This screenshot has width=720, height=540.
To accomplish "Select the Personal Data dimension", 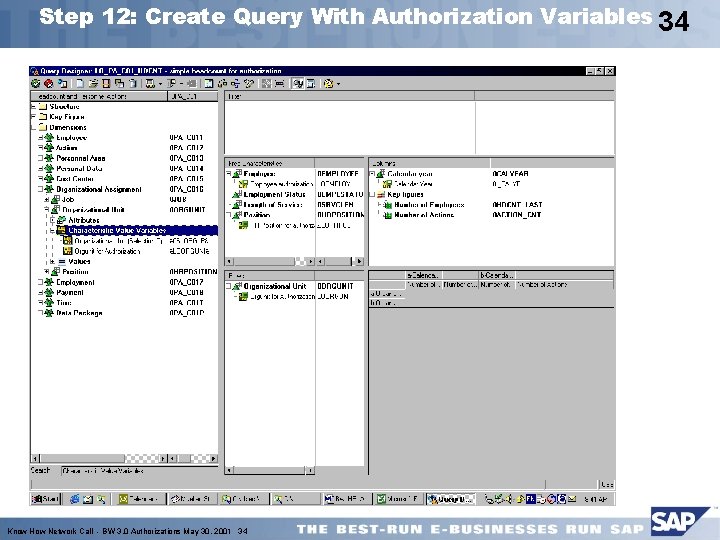I will click(79, 169).
